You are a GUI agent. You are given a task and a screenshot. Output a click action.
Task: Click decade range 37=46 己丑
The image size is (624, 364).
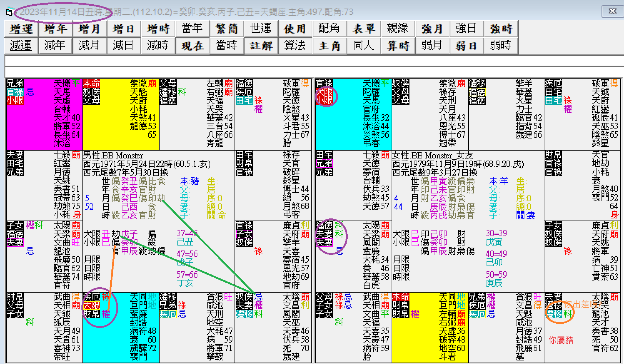pyautogui.click(x=187, y=238)
